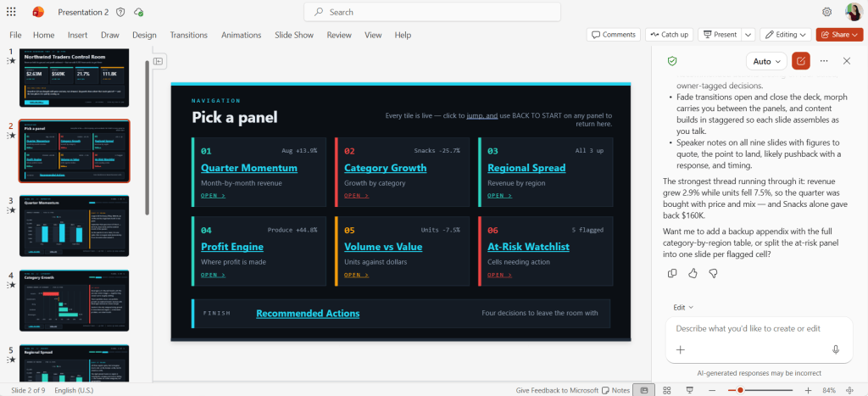Viewport: 868px width, 396px height.
Task: Open the Editing mode dropdown
Action: click(785, 34)
